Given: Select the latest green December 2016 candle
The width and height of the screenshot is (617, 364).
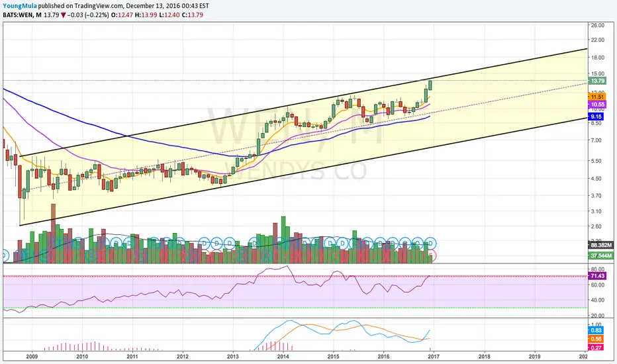Looking at the screenshot, I should [x=430, y=85].
